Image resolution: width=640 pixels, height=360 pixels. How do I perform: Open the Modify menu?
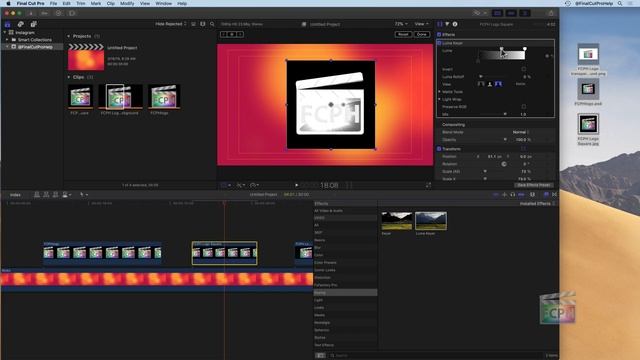(x=127, y=3)
